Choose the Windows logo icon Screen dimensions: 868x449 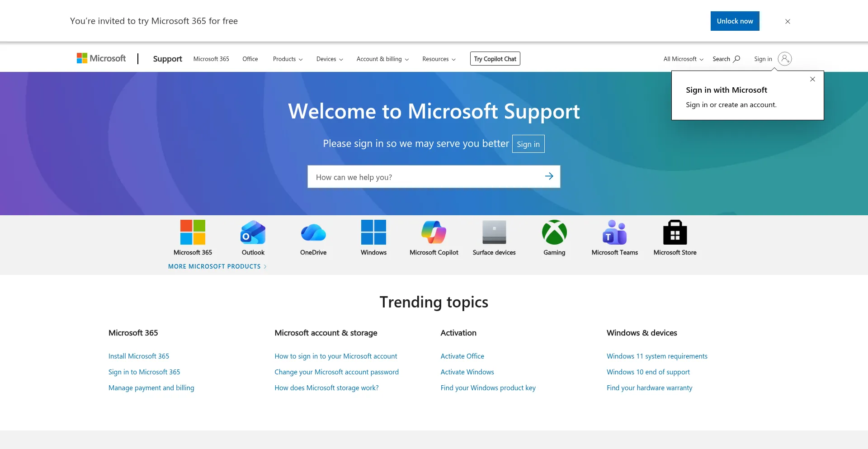click(x=373, y=232)
